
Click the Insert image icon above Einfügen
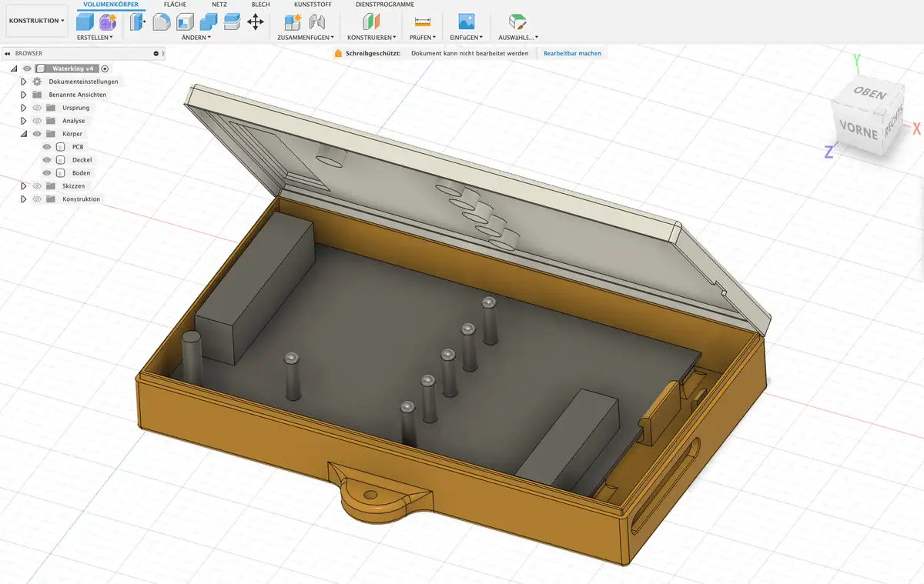point(466,22)
